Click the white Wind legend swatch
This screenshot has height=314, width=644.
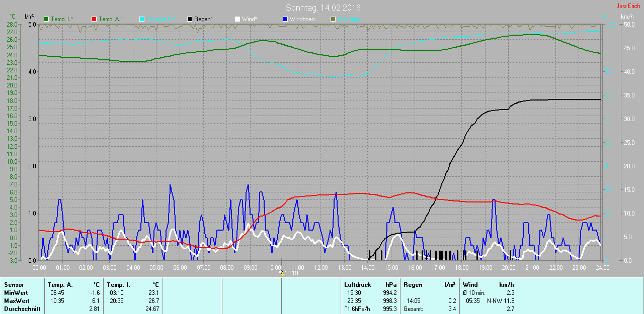237,19
